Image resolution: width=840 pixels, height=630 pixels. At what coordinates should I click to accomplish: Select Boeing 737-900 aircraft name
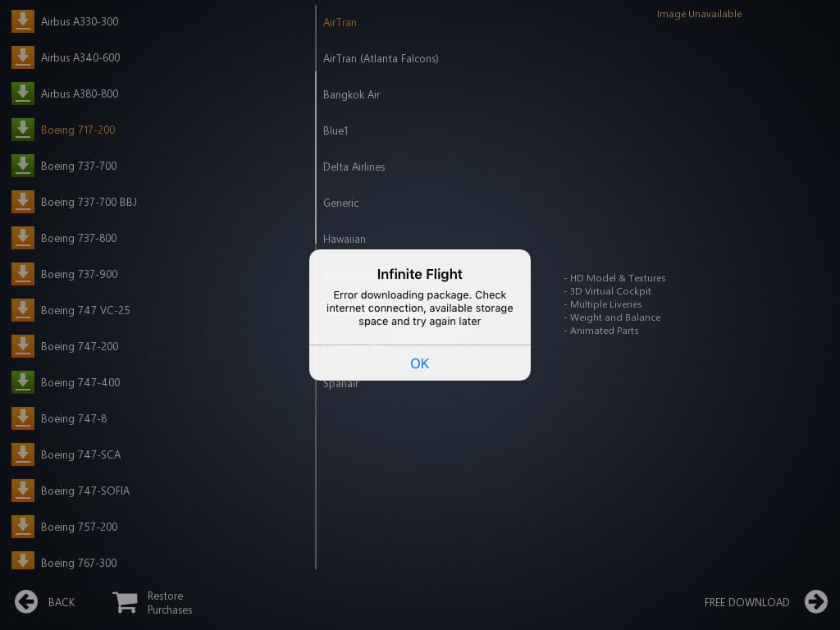point(80,274)
